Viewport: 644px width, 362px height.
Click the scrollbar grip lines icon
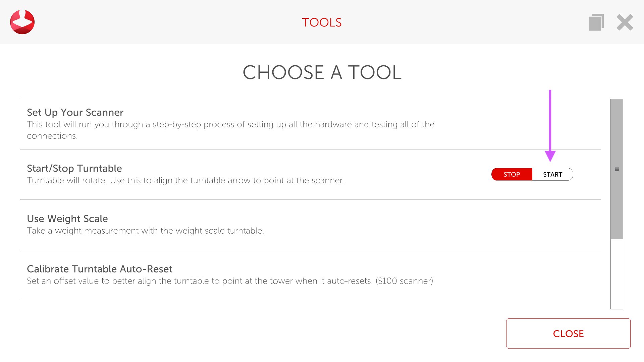(617, 169)
